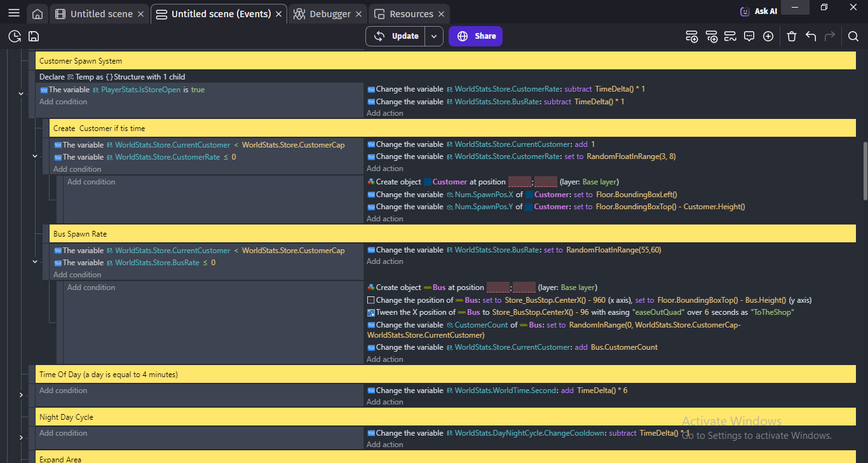Click the "ToTheShop" tween name
The width and height of the screenshot is (868, 463).
tap(773, 312)
